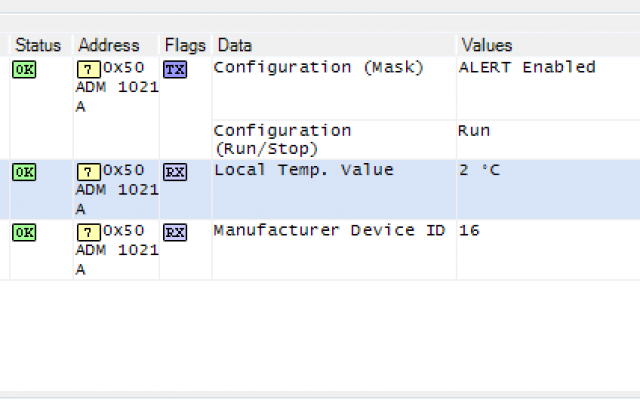Select the RX flag in the Local Temp. row
The height and width of the screenshot is (400, 640).
pos(174,172)
